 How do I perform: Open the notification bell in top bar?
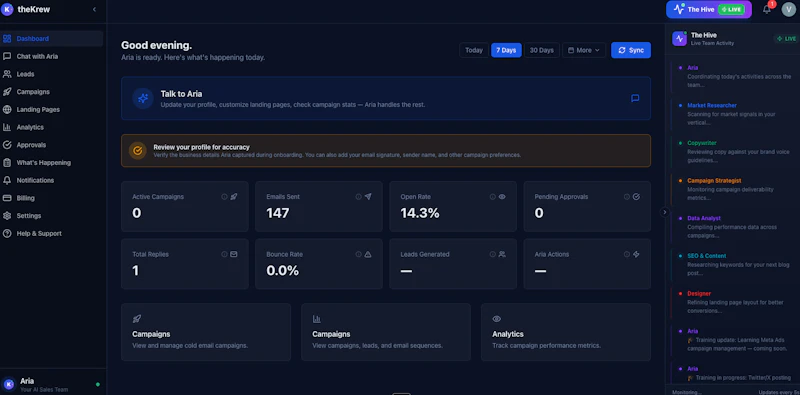[x=767, y=9]
